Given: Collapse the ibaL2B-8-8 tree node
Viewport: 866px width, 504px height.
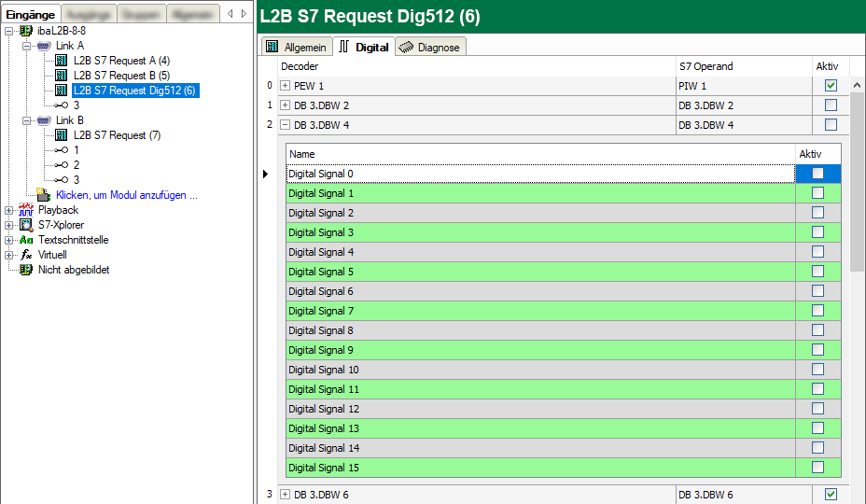Looking at the screenshot, I should click(x=8, y=31).
